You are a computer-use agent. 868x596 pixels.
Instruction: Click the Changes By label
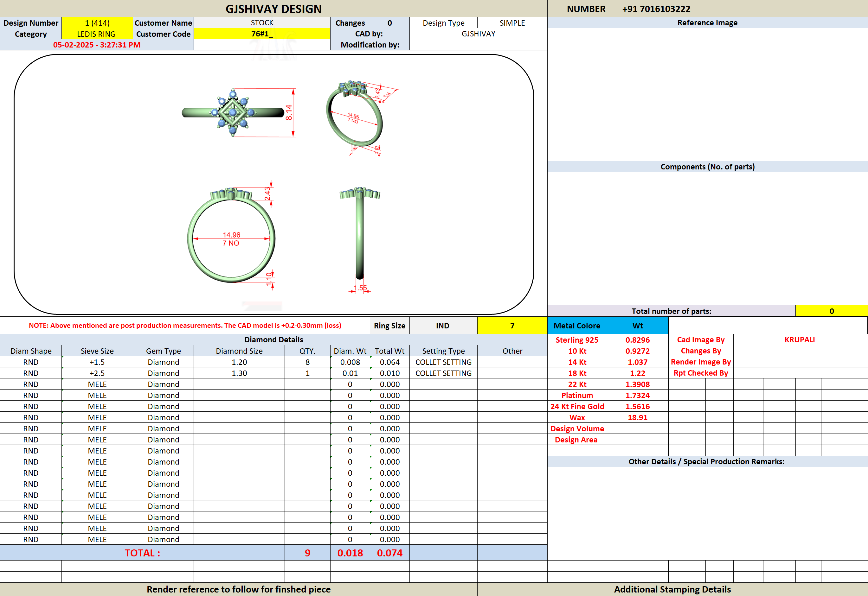(701, 351)
